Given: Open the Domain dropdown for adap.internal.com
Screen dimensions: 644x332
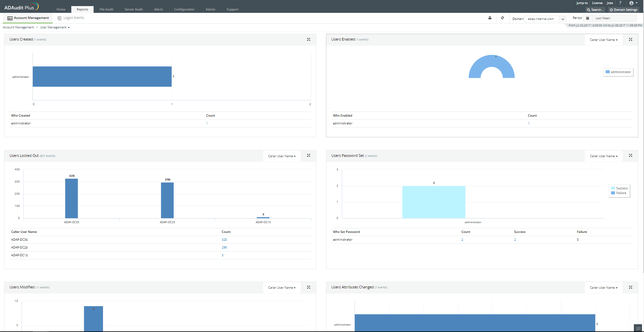Looking at the screenshot, I should click(x=562, y=19).
